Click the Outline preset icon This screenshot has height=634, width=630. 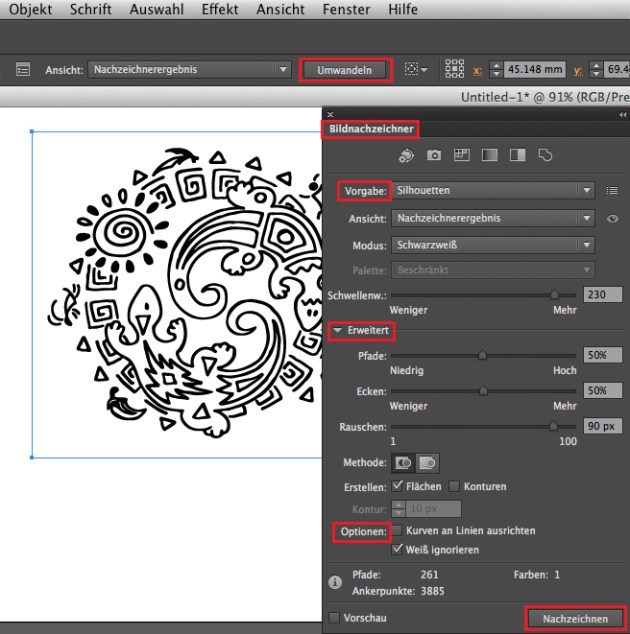click(545, 155)
